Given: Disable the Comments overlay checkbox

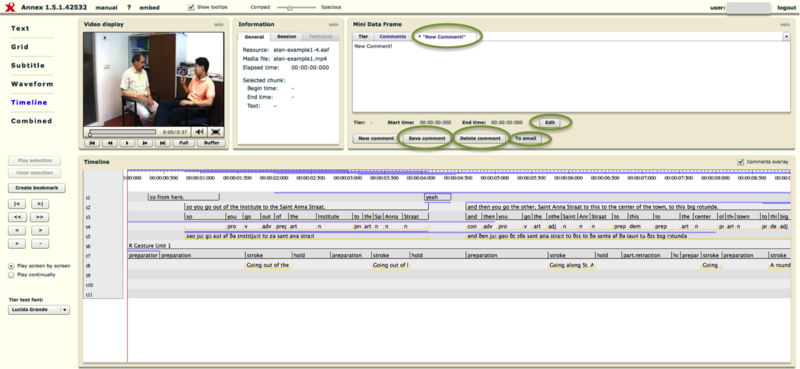Looking at the screenshot, I should coord(741,162).
